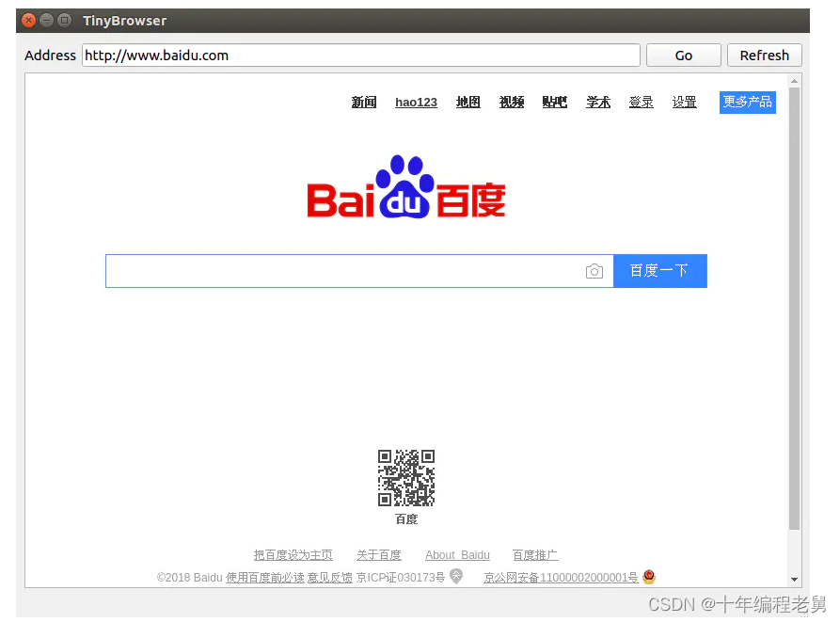Click the Go button
840x622 pixels.
(x=684, y=56)
